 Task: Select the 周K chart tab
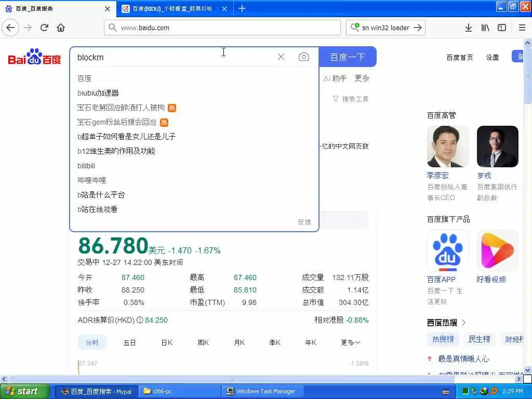pyautogui.click(x=203, y=343)
